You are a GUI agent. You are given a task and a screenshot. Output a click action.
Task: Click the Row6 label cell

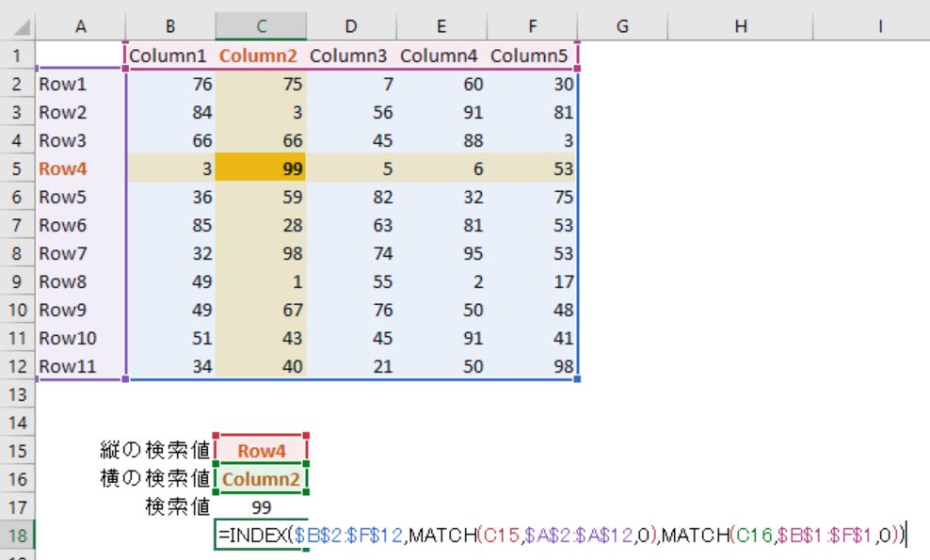point(81,226)
